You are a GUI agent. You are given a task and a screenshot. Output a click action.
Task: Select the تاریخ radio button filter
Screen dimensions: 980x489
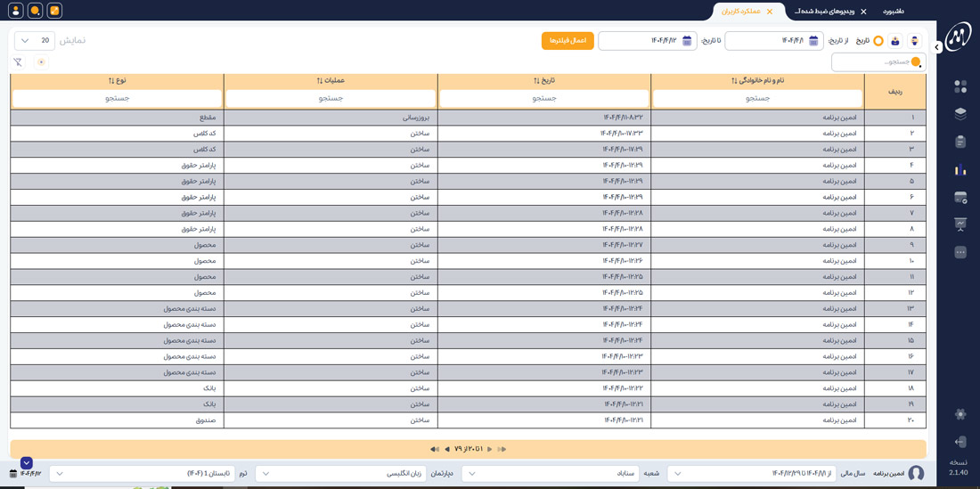pos(878,41)
